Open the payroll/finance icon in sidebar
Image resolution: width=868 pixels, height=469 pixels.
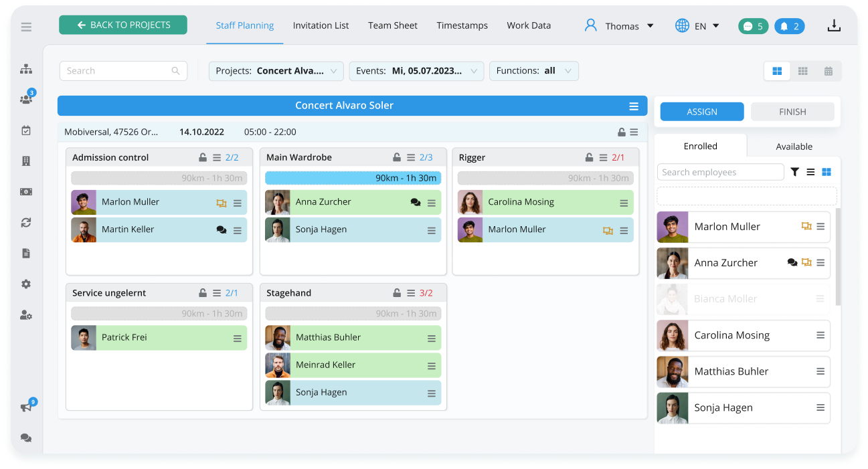(x=25, y=191)
